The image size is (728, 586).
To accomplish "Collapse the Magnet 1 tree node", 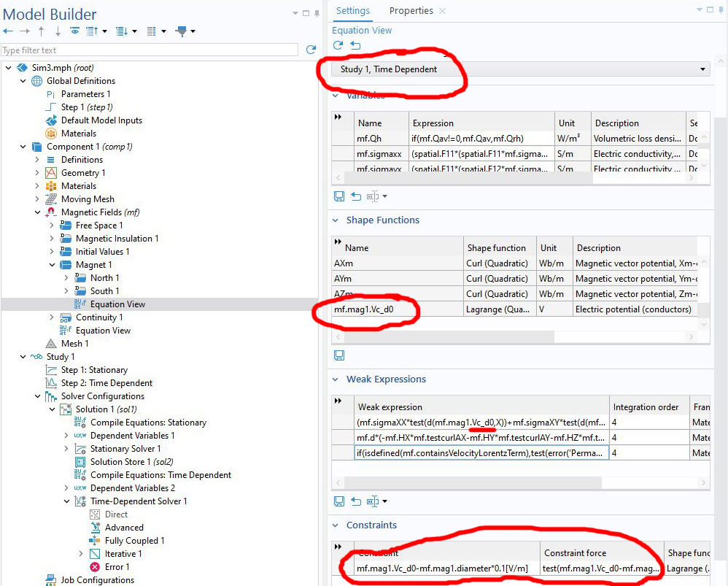I will 53,265.
